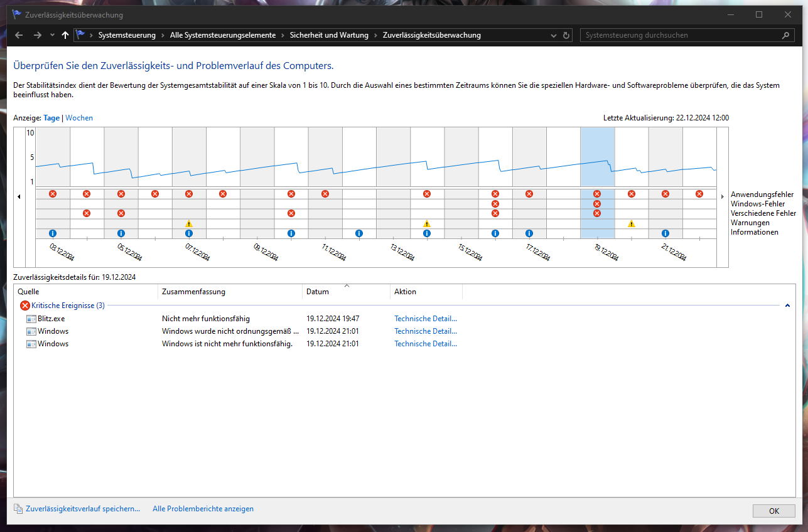Click Zuverlässigkeitsverlauf speichern link

83,509
